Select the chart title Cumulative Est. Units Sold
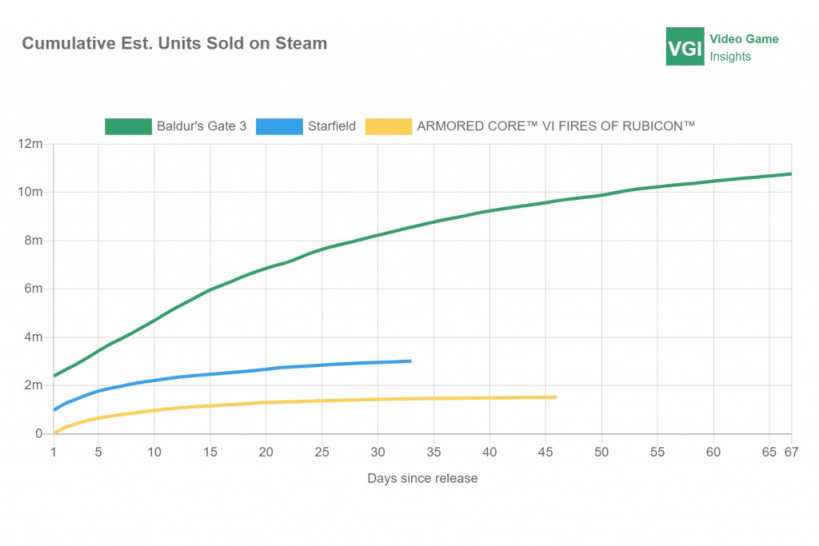 pos(174,44)
